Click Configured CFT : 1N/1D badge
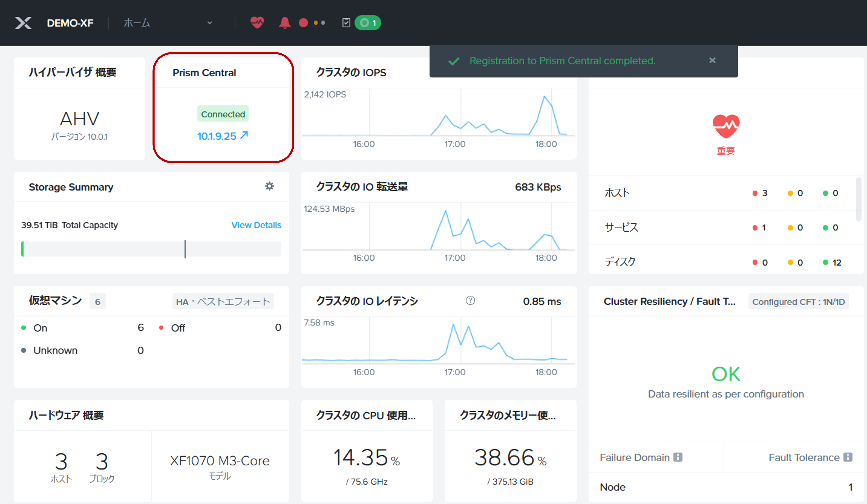Screen dimensions: 867x504 pyautogui.click(x=798, y=302)
